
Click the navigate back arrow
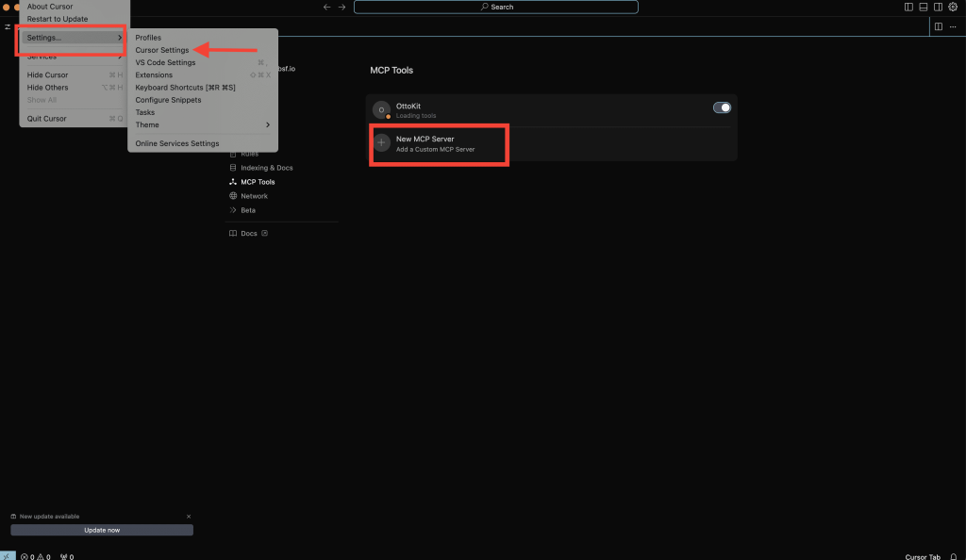click(x=327, y=7)
